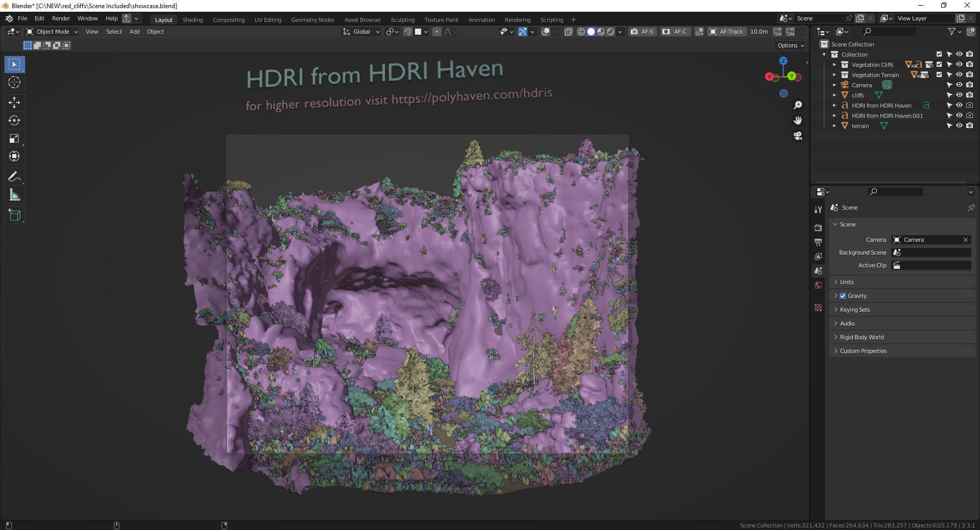Pick the Transform tool
The image size is (980, 530).
click(14, 156)
